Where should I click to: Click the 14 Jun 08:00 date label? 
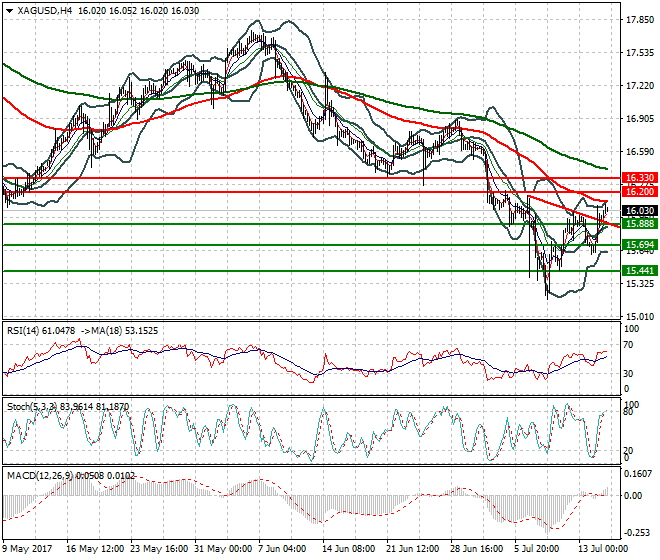click(349, 549)
